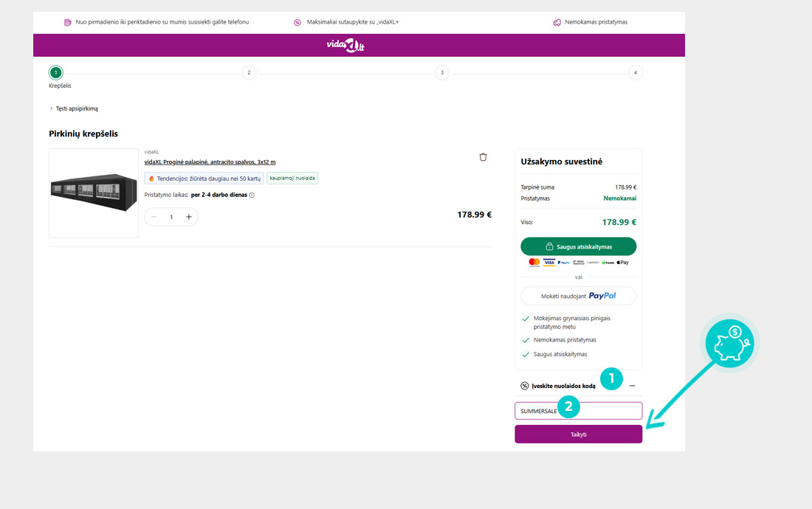Click the Krepšelis step label
The height and width of the screenshot is (509, 812).
point(60,86)
